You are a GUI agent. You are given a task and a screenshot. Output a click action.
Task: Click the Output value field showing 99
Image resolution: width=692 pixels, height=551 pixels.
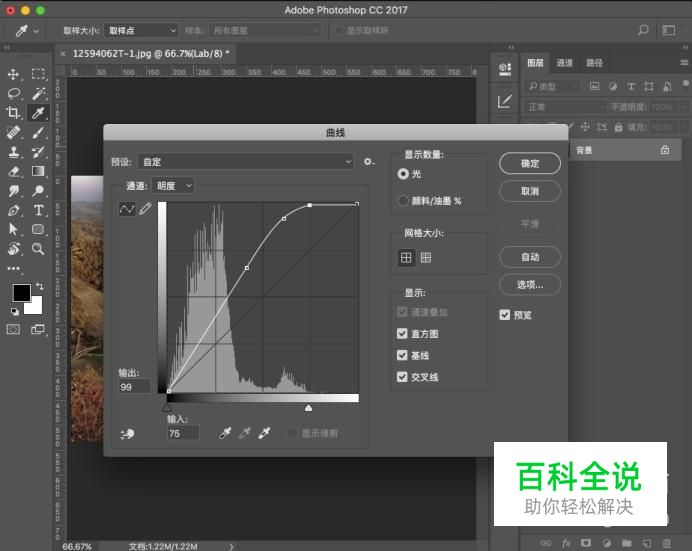(x=135, y=387)
